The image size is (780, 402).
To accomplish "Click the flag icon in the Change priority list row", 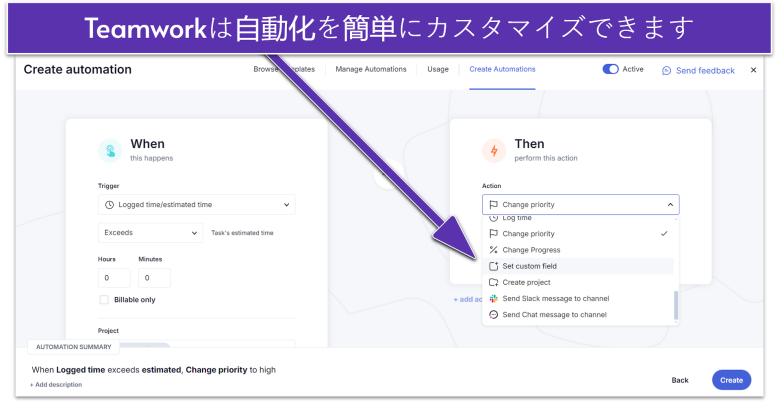I will [x=493, y=234].
